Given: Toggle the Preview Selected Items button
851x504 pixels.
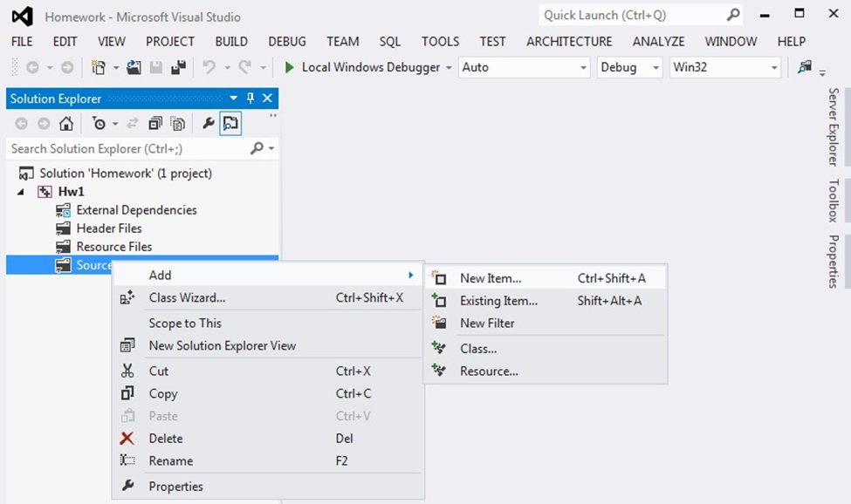Looking at the screenshot, I should (x=230, y=124).
